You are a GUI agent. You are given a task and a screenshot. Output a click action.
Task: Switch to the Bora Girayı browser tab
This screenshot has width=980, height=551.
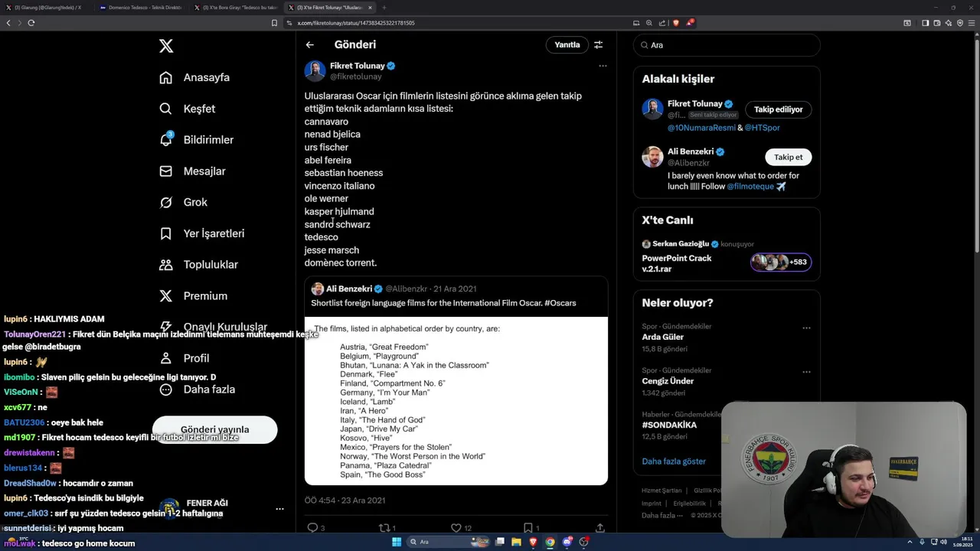coord(234,8)
